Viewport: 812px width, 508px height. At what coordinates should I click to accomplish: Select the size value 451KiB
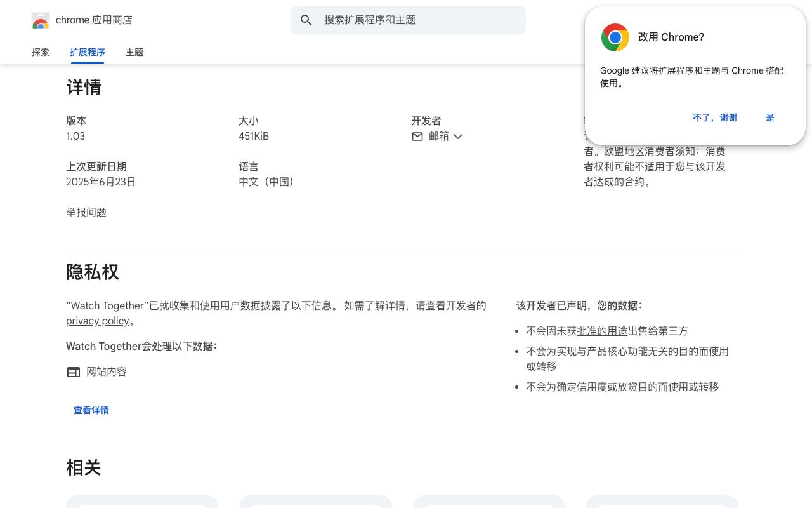coord(254,137)
